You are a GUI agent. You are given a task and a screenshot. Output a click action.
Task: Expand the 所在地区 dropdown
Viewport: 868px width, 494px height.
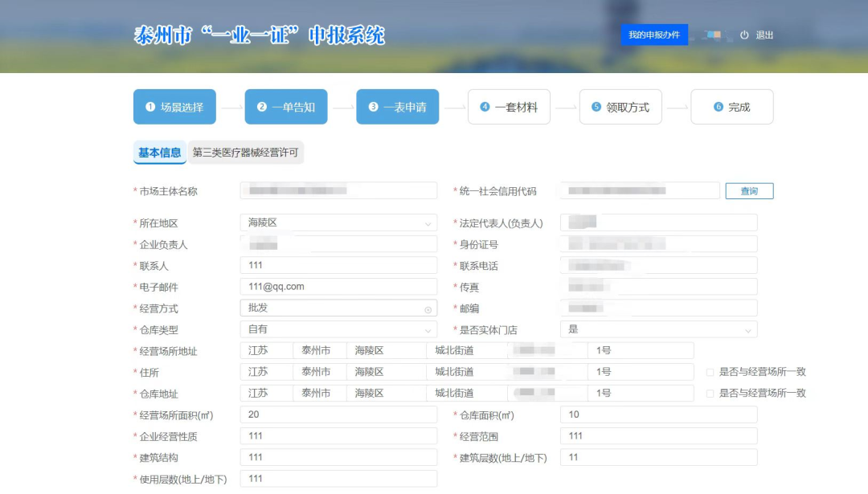pyautogui.click(x=428, y=224)
